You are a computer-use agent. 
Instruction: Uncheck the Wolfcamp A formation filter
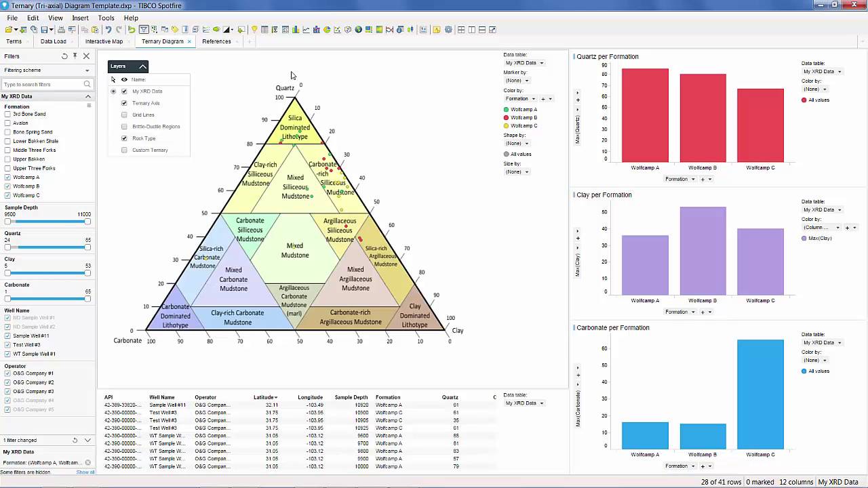pyautogui.click(x=7, y=177)
